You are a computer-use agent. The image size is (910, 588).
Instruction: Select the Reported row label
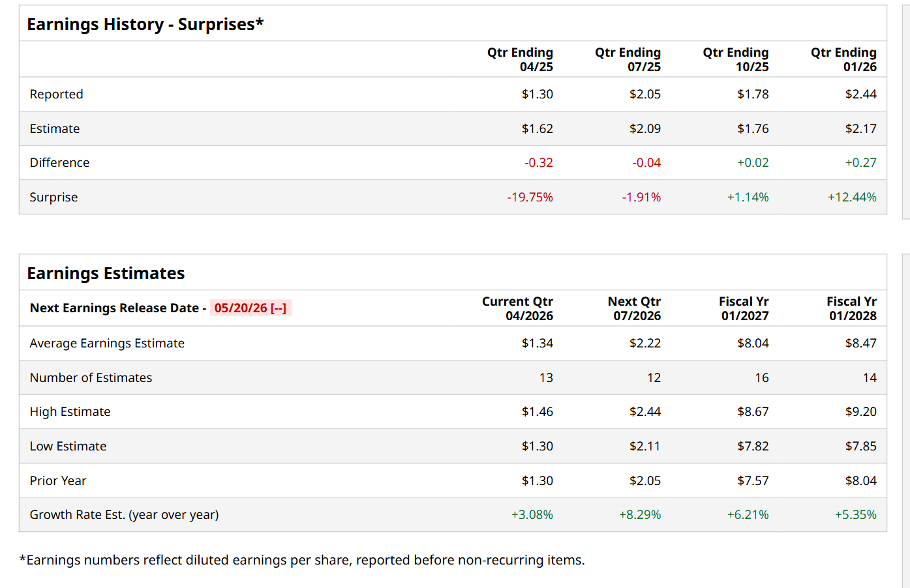click(x=57, y=94)
